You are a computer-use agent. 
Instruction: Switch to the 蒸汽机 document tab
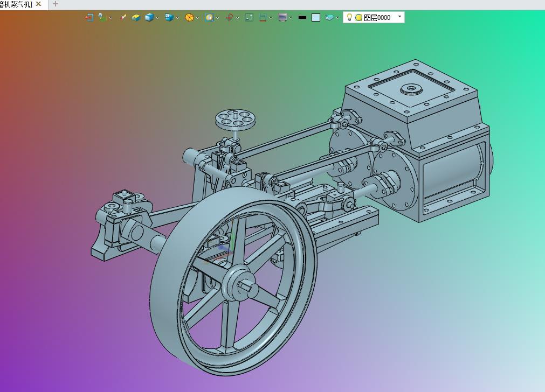tap(16, 4)
